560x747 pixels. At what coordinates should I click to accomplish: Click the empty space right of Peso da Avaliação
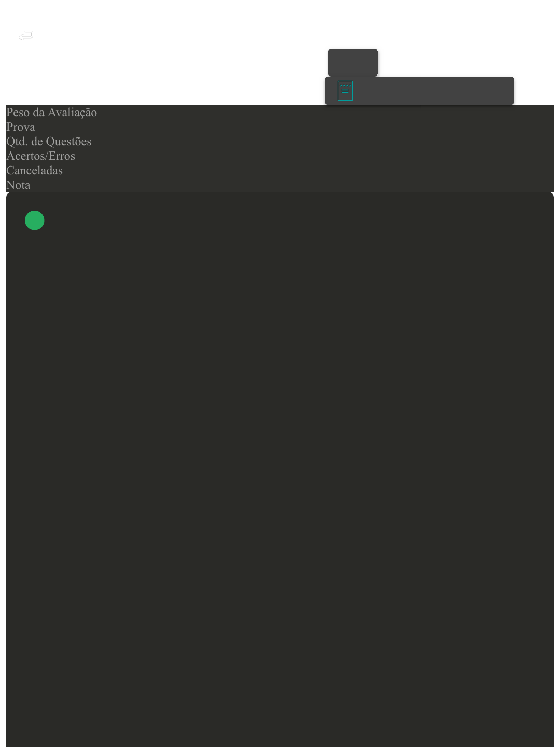(326, 112)
